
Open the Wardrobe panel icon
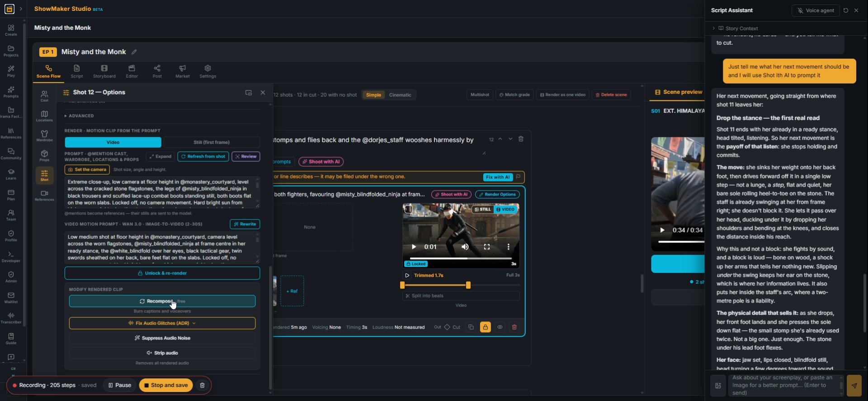pos(44,135)
